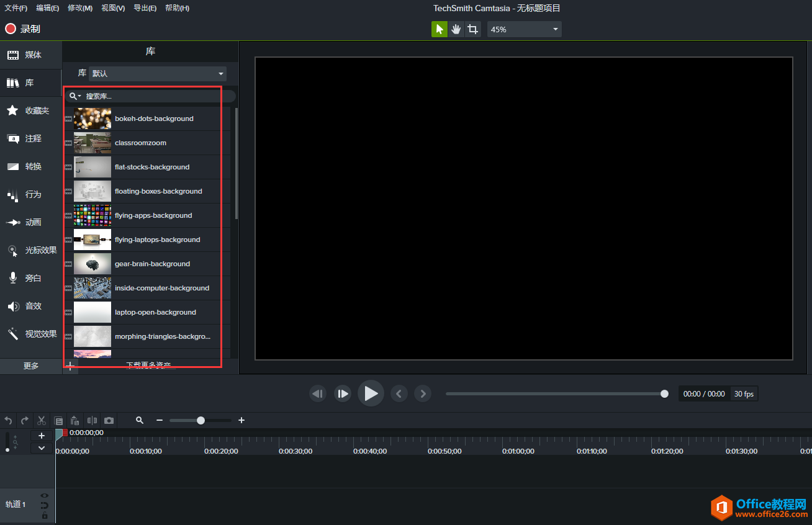Undo the last action

8,420
